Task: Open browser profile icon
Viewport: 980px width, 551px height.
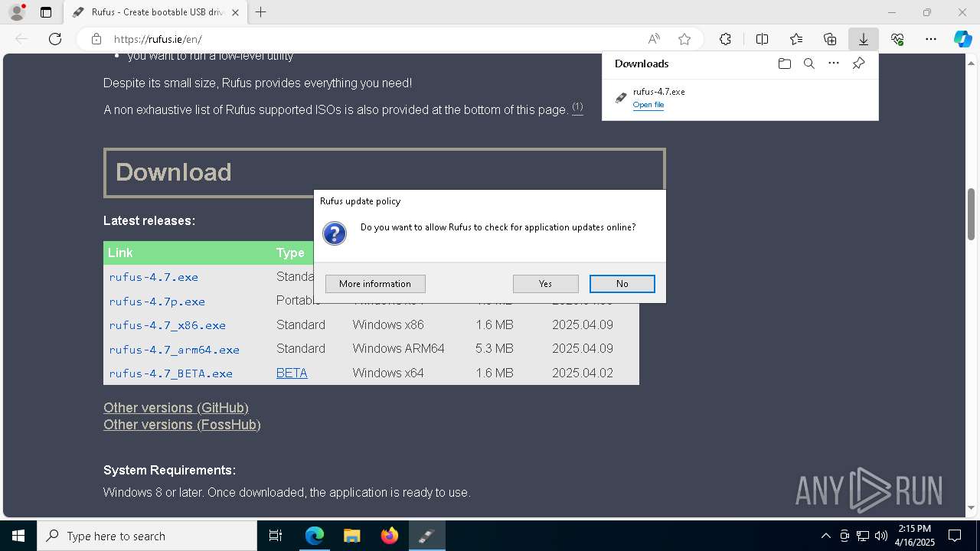Action: click(16, 12)
